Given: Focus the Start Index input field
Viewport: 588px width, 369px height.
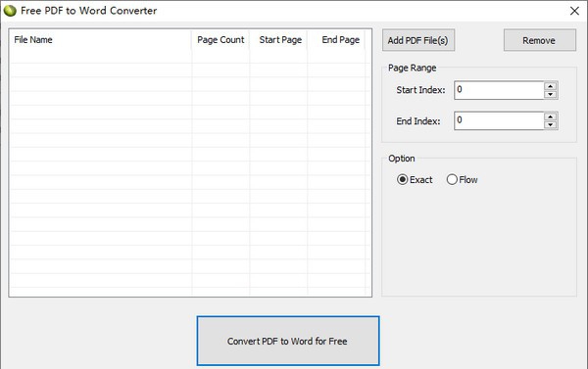Looking at the screenshot, I should (499, 90).
